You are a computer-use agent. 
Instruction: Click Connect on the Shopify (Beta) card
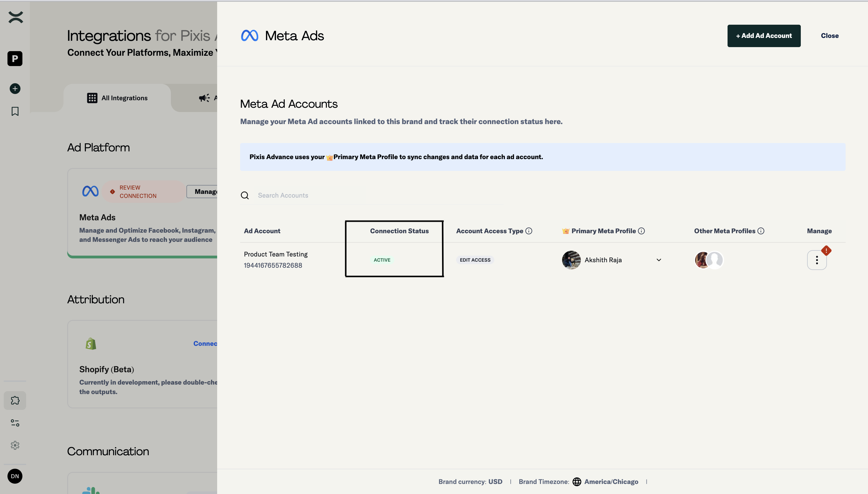pos(205,343)
